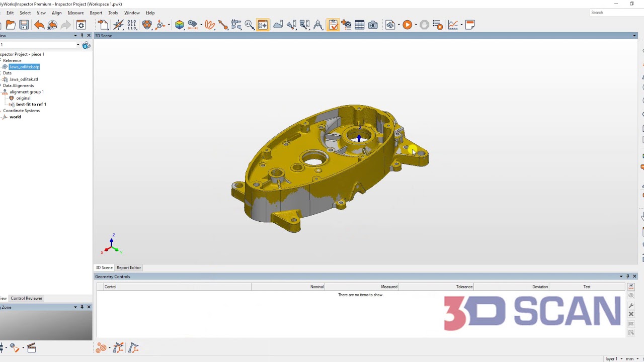The height and width of the screenshot is (362, 644).
Task: Select the snapshot camera tool
Action: pos(373,25)
